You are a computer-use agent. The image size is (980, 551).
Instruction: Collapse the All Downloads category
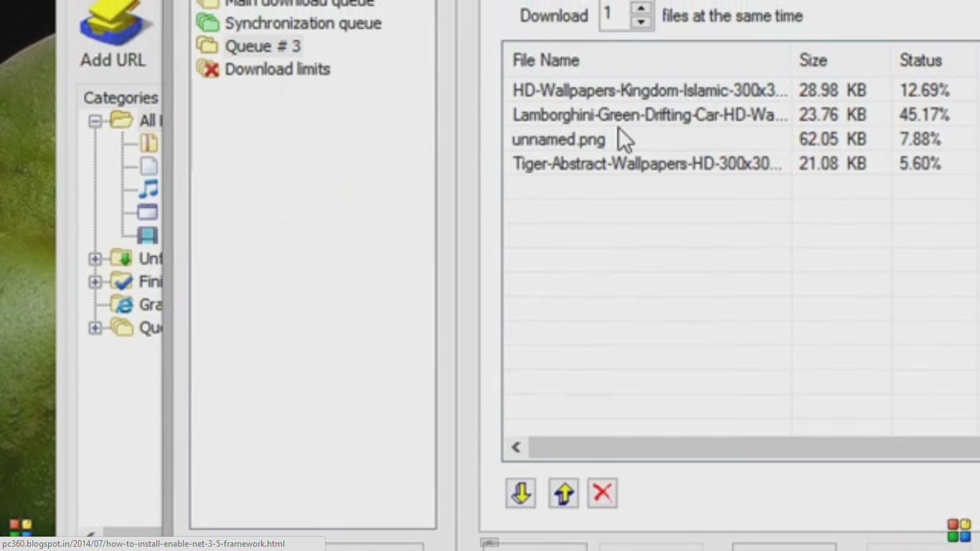coord(95,121)
